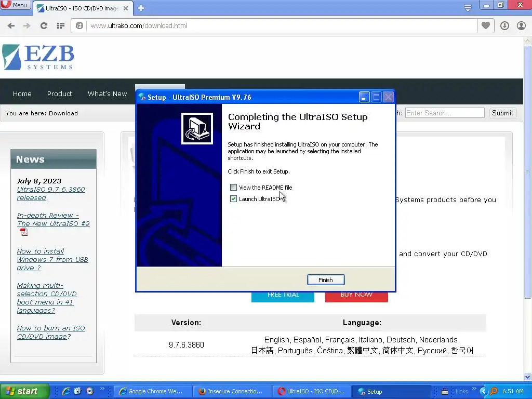Switch to Google Chrome We... taskbar button
The width and height of the screenshot is (532, 399).
152,391
